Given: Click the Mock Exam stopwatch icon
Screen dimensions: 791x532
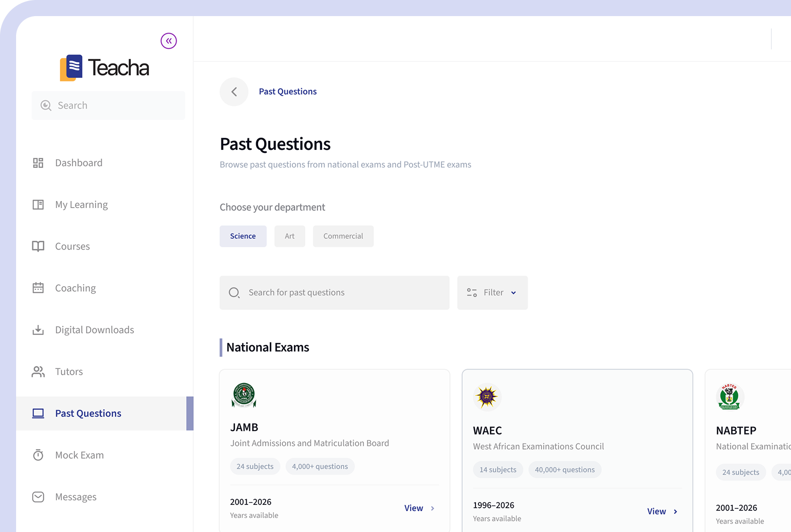Looking at the screenshot, I should point(38,455).
